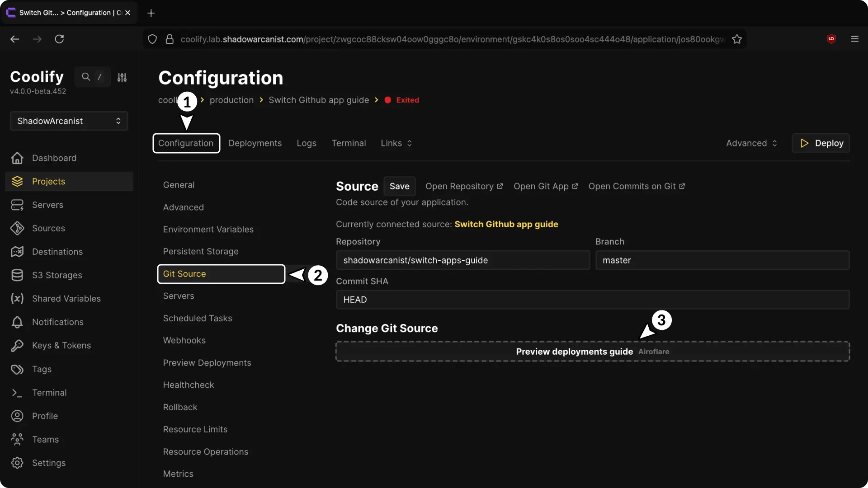Open the Tags icon in sidebar

[17, 369]
